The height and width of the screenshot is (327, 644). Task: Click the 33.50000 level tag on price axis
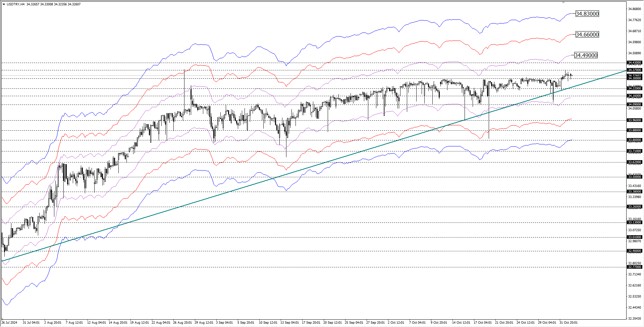click(635, 177)
